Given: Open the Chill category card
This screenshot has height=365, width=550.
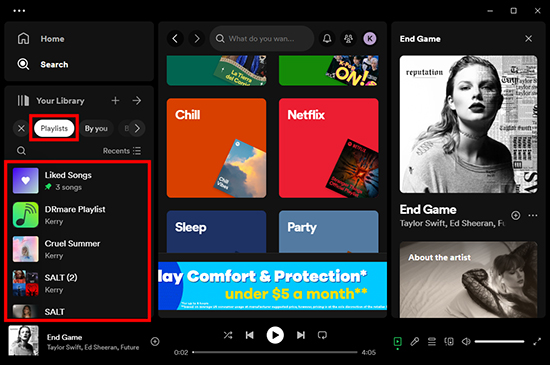Looking at the screenshot, I should click(x=216, y=148).
